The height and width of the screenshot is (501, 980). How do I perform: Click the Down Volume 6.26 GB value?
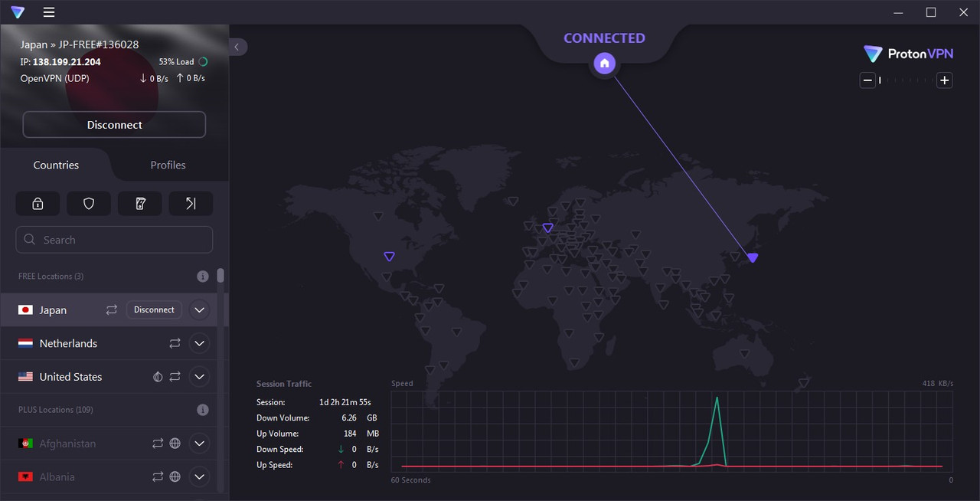tap(361, 418)
